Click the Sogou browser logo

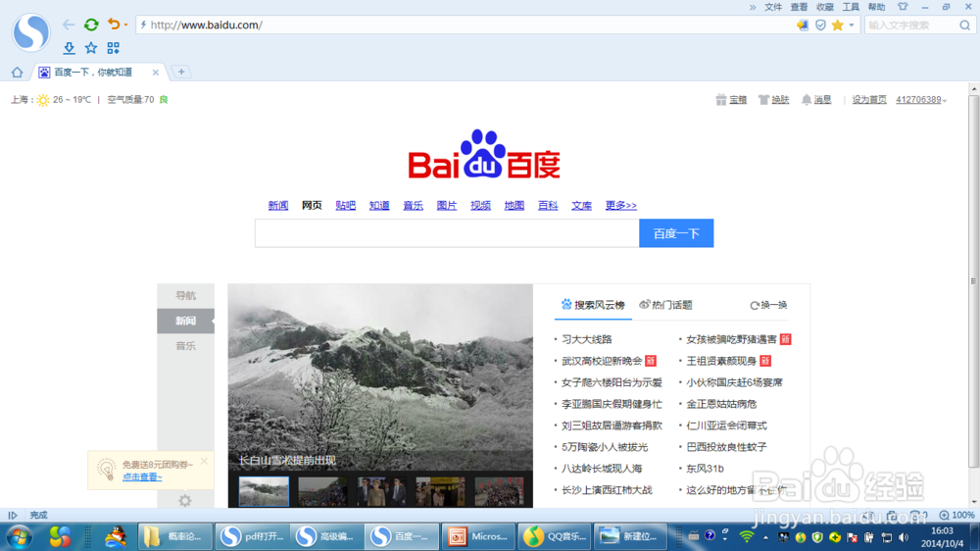click(30, 32)
